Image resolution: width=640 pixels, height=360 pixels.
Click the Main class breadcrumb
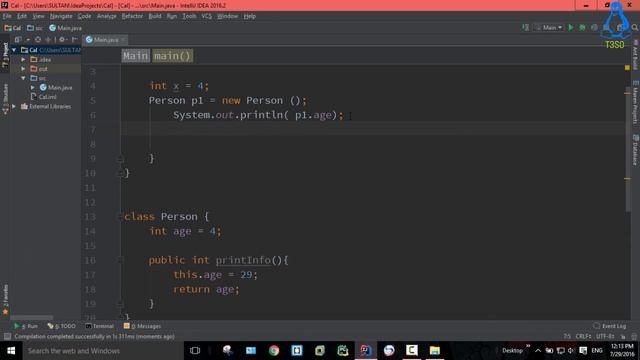click(x=136, y=56)
